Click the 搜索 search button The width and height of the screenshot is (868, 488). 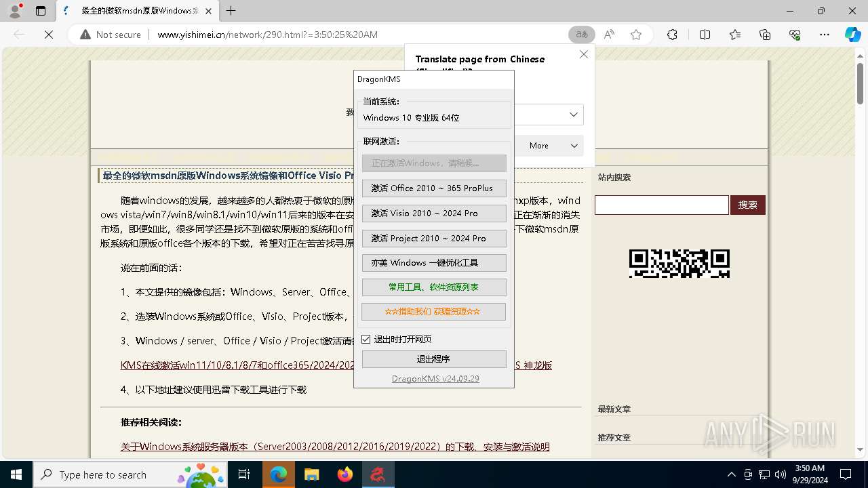[x=748, y=205]
